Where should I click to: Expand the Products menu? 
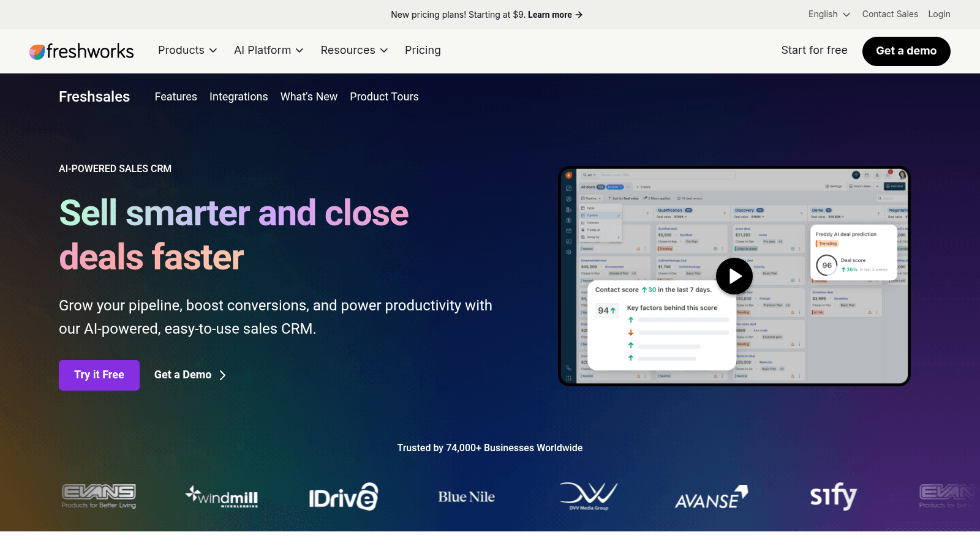187,50
